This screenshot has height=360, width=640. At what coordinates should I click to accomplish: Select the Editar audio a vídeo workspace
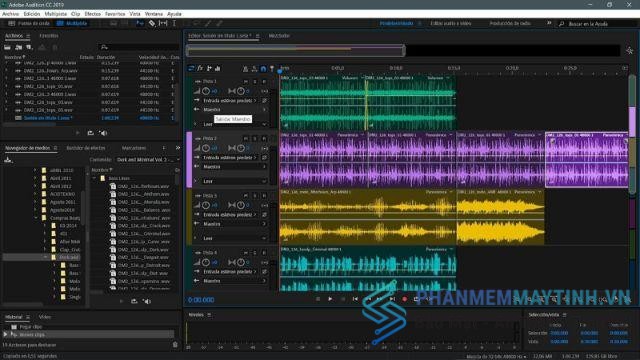pos(451,24)
